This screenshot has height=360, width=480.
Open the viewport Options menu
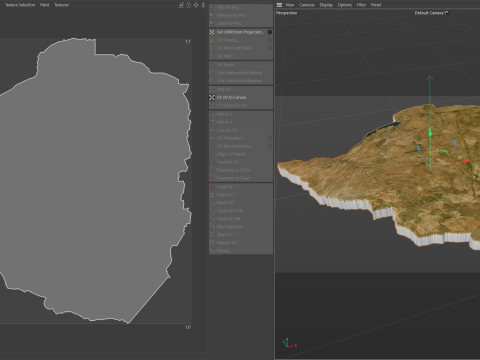point(345,5)
